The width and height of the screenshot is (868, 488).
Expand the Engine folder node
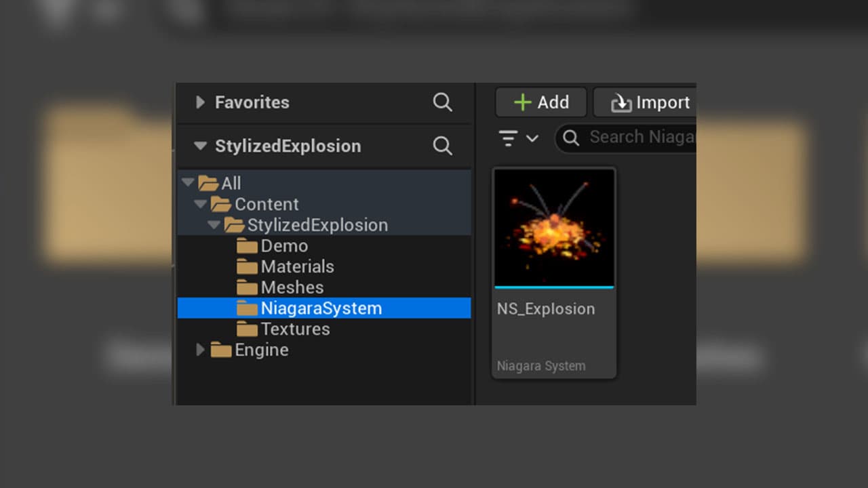[x=200, y=350]
